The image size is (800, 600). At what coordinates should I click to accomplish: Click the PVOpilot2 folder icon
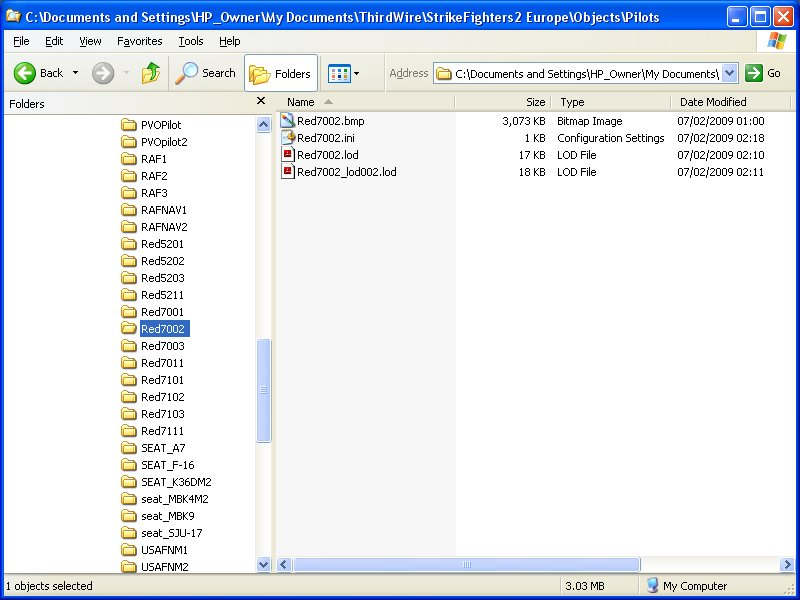(129, 142)
